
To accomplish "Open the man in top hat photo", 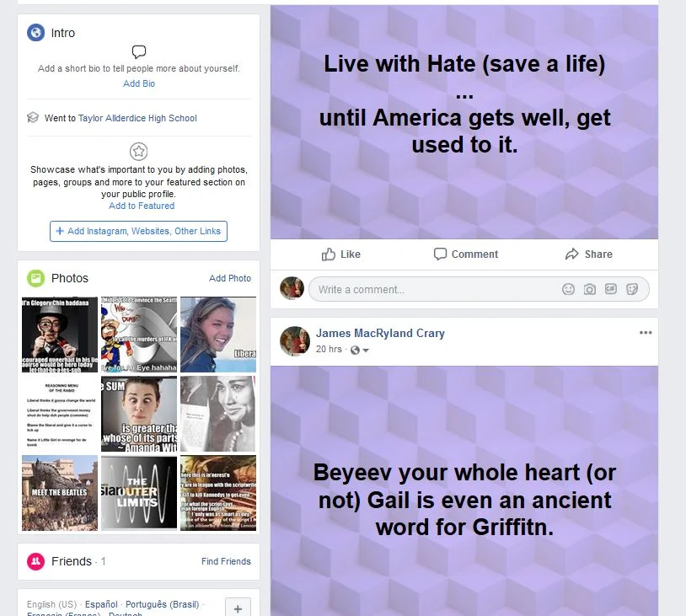I will [x=60, y=335].
